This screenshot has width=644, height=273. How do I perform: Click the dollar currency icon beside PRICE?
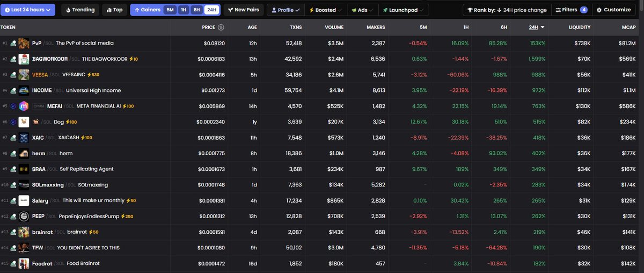(221, 27)
